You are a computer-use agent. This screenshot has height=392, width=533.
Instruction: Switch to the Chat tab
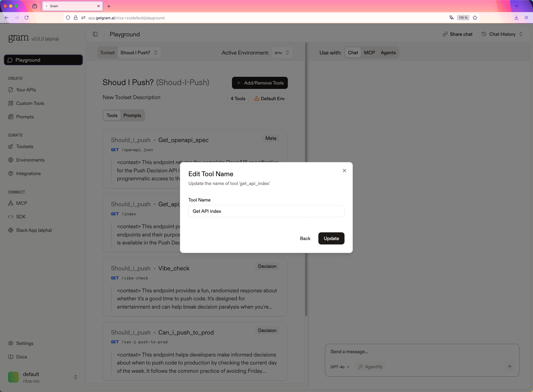coord(353,53)
